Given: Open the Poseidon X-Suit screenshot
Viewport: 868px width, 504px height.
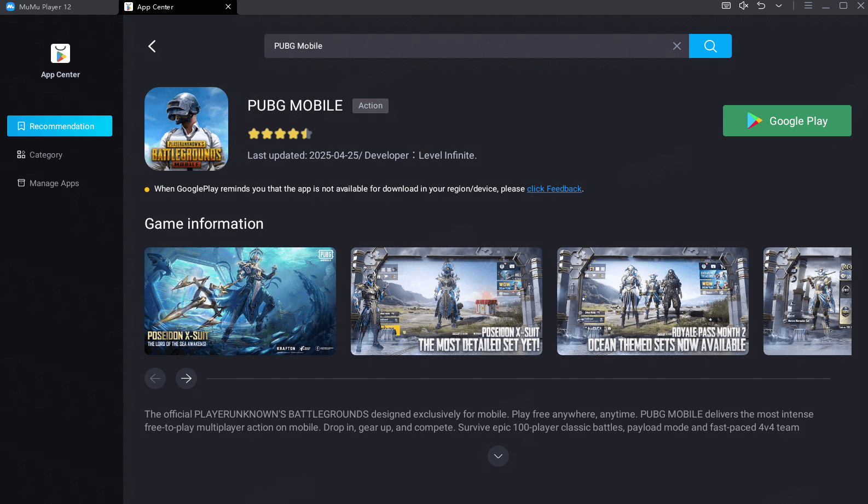Looking at the screenshot, I should click(x=240, y=301).
